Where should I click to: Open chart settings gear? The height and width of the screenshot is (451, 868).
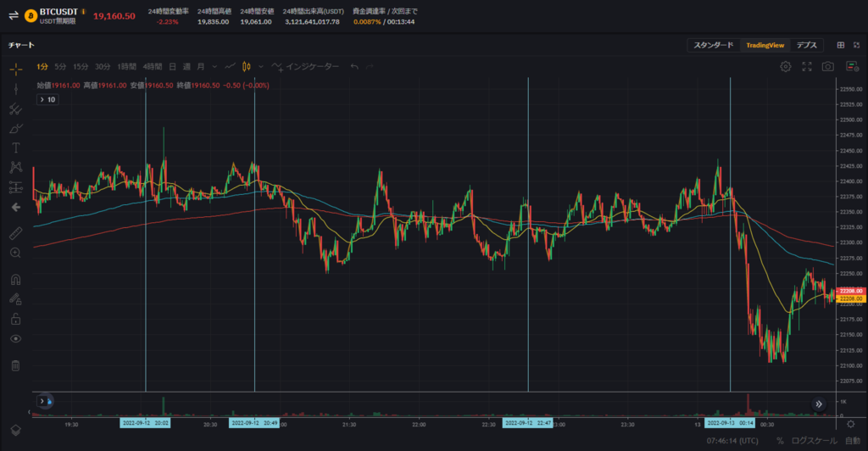click(786, 66)
